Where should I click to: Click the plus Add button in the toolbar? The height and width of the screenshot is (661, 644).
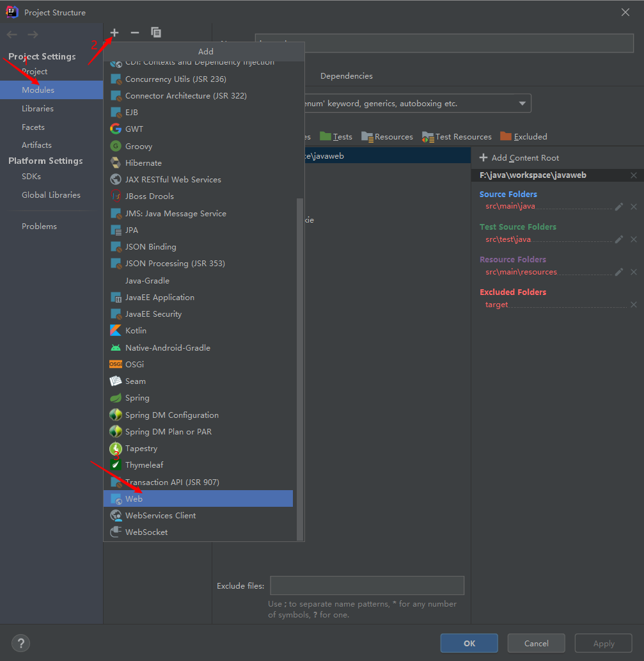[x=114, y=33]
